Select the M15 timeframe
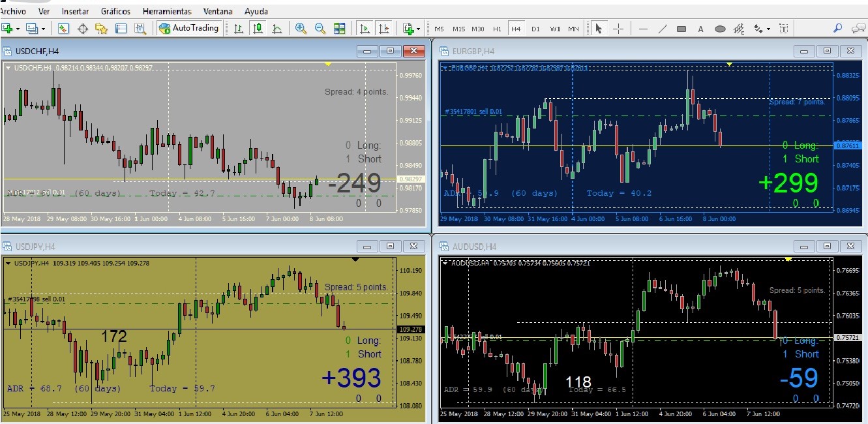868x424 pixels. point(459,29)
